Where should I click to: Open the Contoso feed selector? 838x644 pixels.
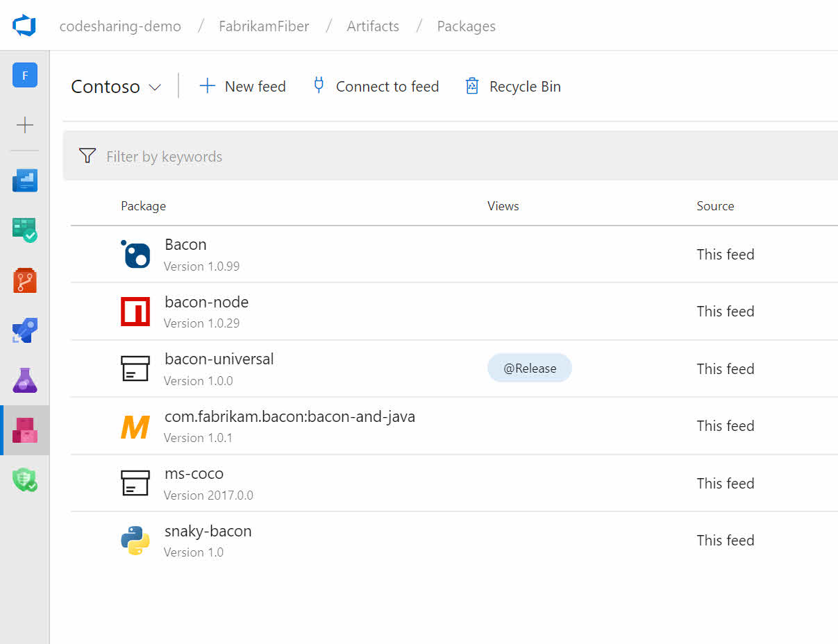coord(106,86)
